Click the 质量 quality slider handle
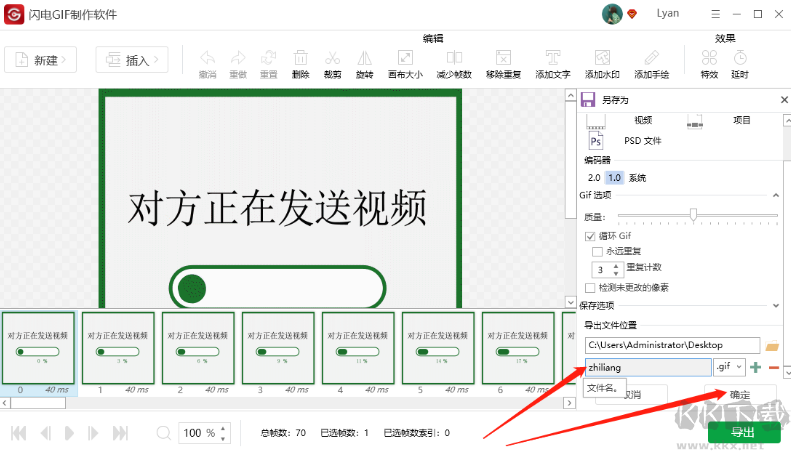 (x=693, y=215)
